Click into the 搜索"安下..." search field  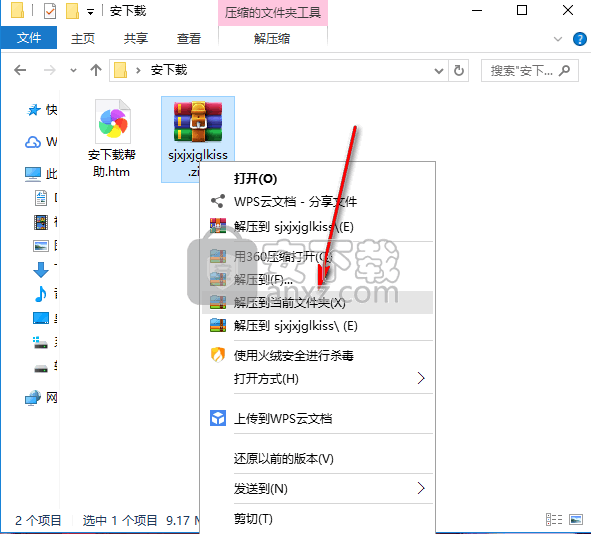coord(522,70)
